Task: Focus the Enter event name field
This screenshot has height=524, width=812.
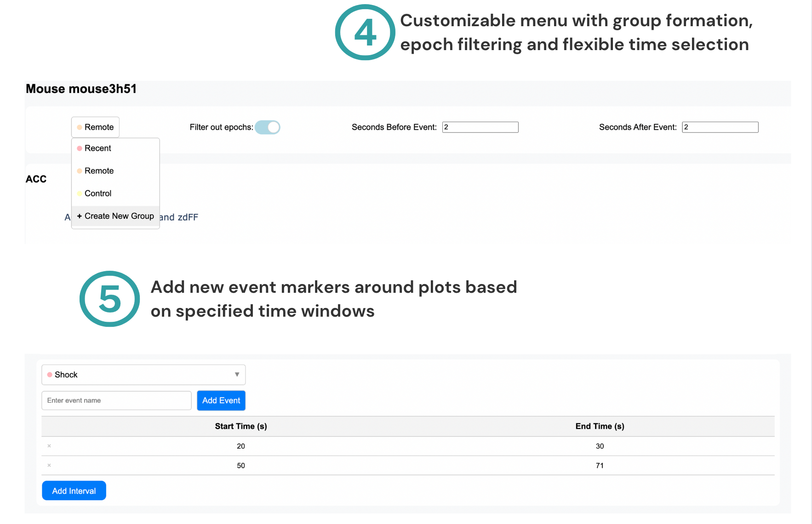Action: tap(116, 400)
